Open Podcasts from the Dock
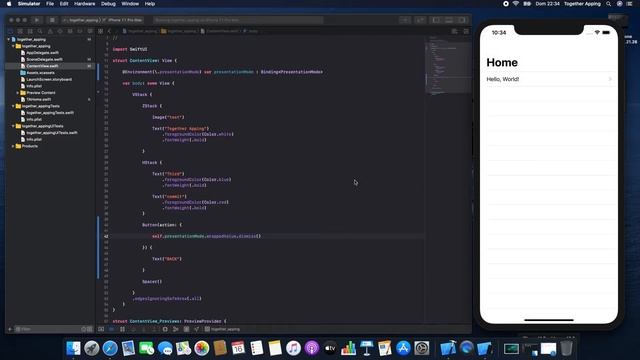Viewport: 640px width, 360px height. coord(312,348)
